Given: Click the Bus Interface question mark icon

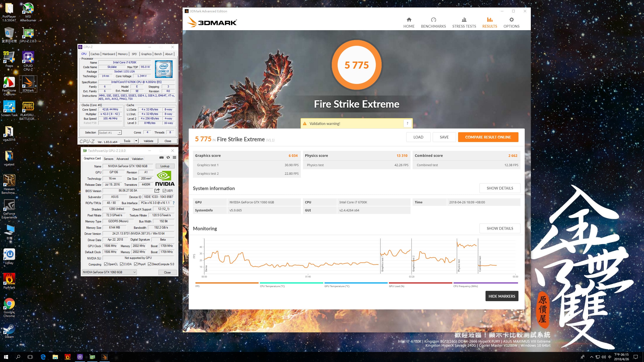Looking at the screenshot, I should pos(173,203).
